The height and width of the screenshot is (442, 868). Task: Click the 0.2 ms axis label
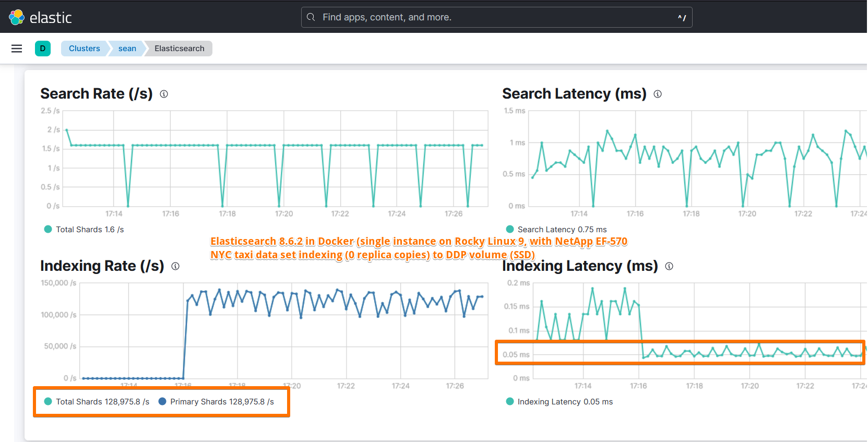click(x=518, y=283)
